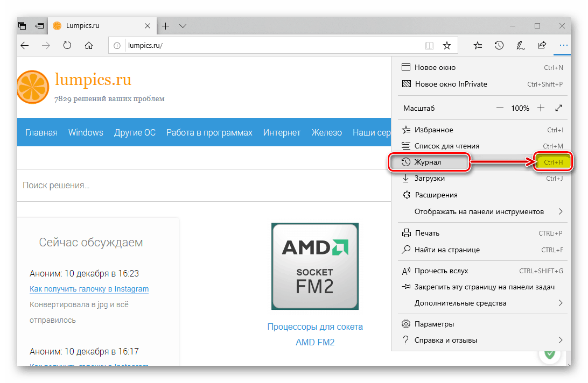Open 'Параметры' from the menu

(434, 324)
